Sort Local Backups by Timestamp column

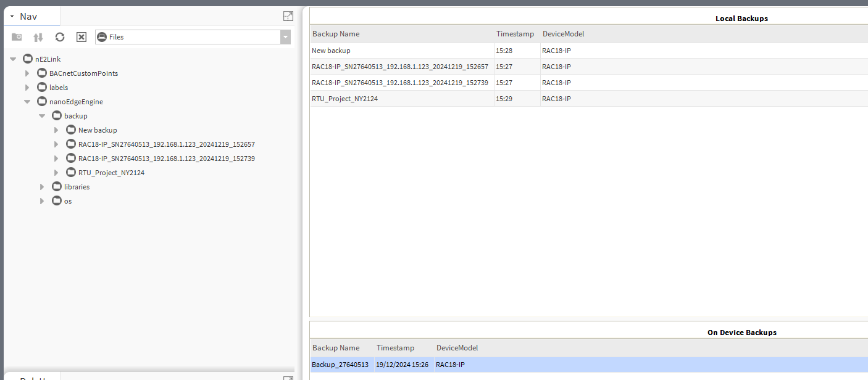[x=515, y=34]
